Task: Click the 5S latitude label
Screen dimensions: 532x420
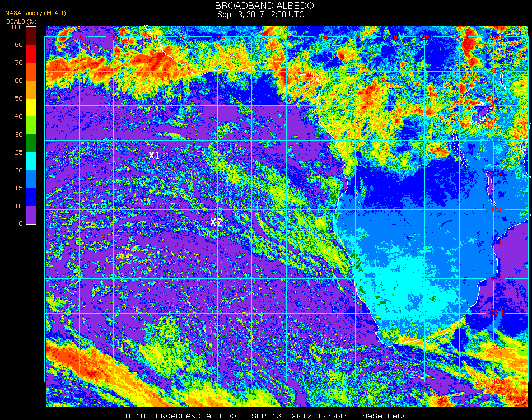Action: 498,140
